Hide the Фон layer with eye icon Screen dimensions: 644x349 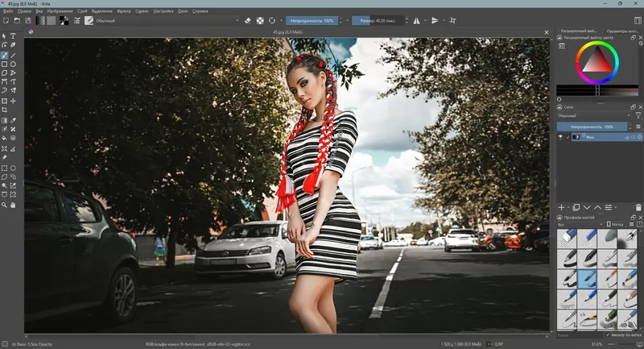tap(561, 138)
